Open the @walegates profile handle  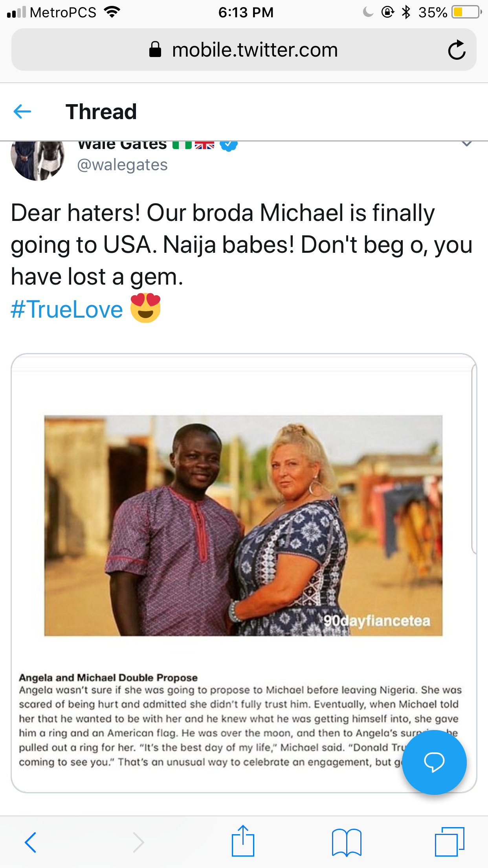coord(122,165)
